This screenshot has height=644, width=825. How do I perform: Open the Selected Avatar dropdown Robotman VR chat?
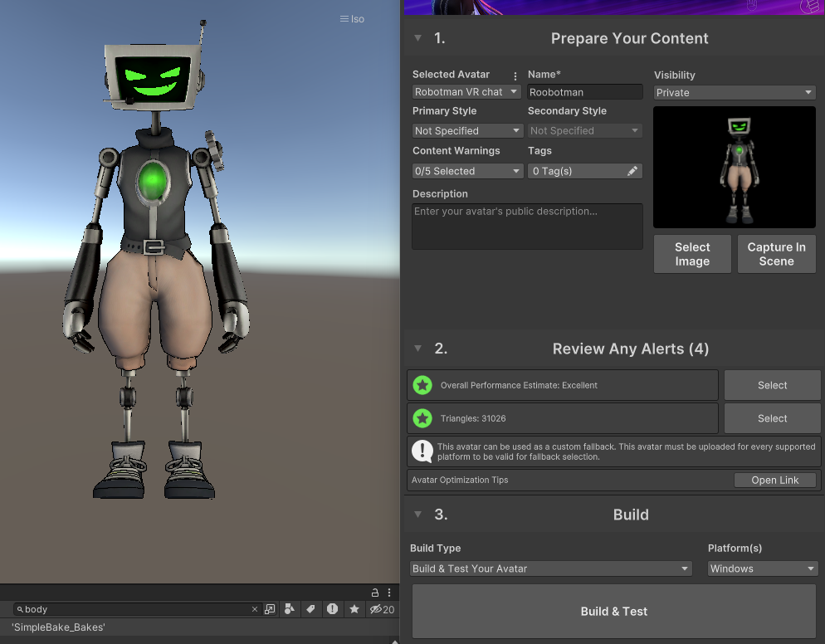(x=466, y=92)
